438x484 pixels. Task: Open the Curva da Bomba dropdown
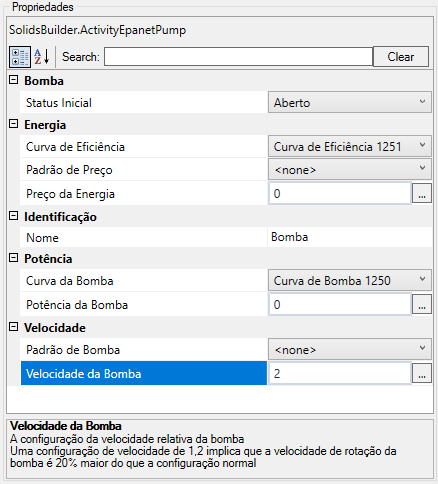click(350, 281)
